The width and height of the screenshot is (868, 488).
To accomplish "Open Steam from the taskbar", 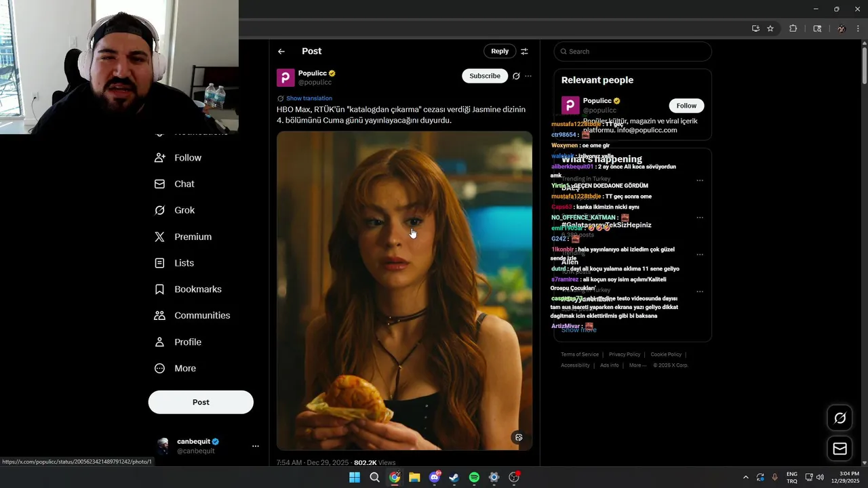I will tap(454, 478).
